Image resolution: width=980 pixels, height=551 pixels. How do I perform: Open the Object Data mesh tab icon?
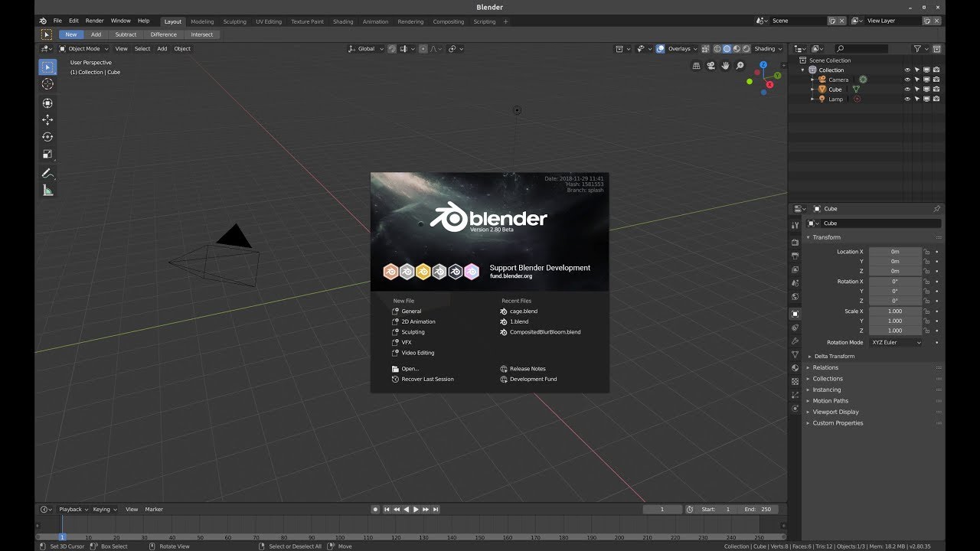pyautogui.click(x=795, y=354)
